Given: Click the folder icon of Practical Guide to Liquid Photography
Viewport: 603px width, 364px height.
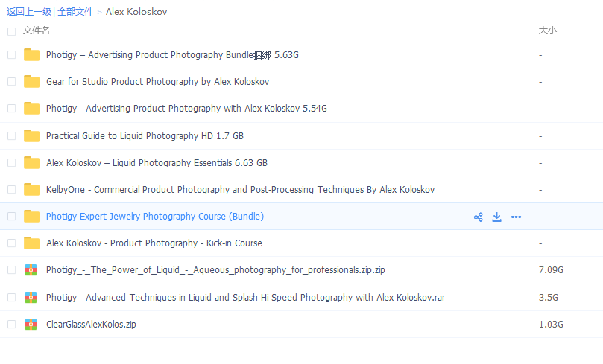Looking at the screenshot, I should pyautogui.click(x=31, y=136).
